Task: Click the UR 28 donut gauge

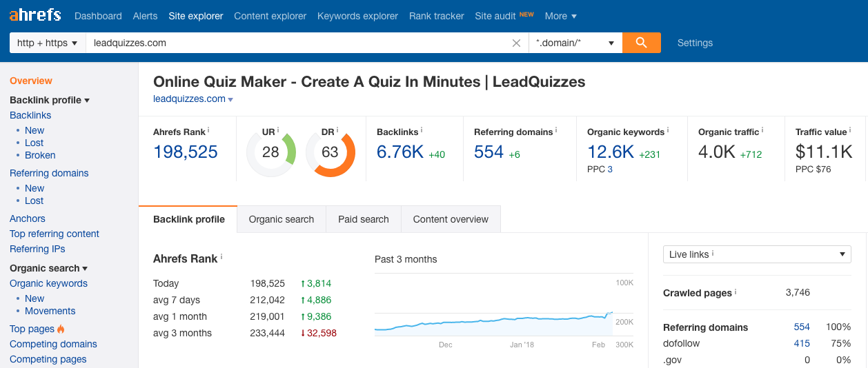Action: pyautogui.click(x=270, y=152)
